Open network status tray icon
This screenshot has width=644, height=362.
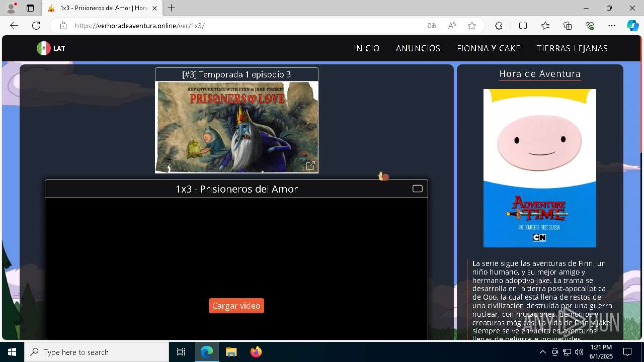(567, 352)
